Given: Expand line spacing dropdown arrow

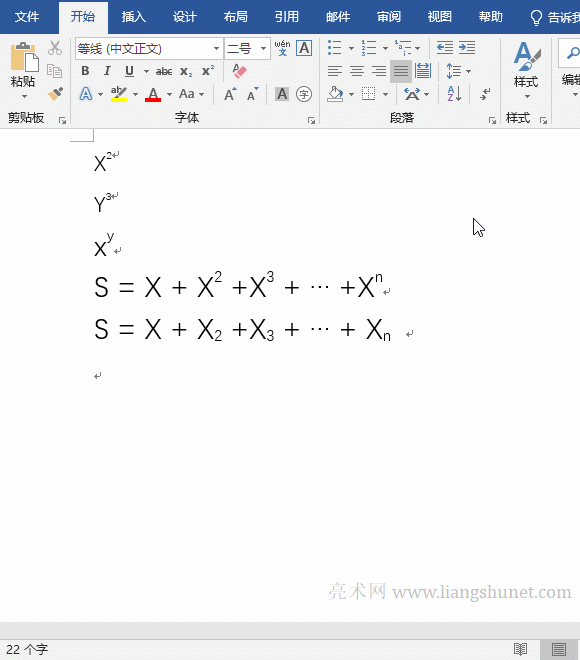Looking at the screenshot, I should click(x=468, y=71).
